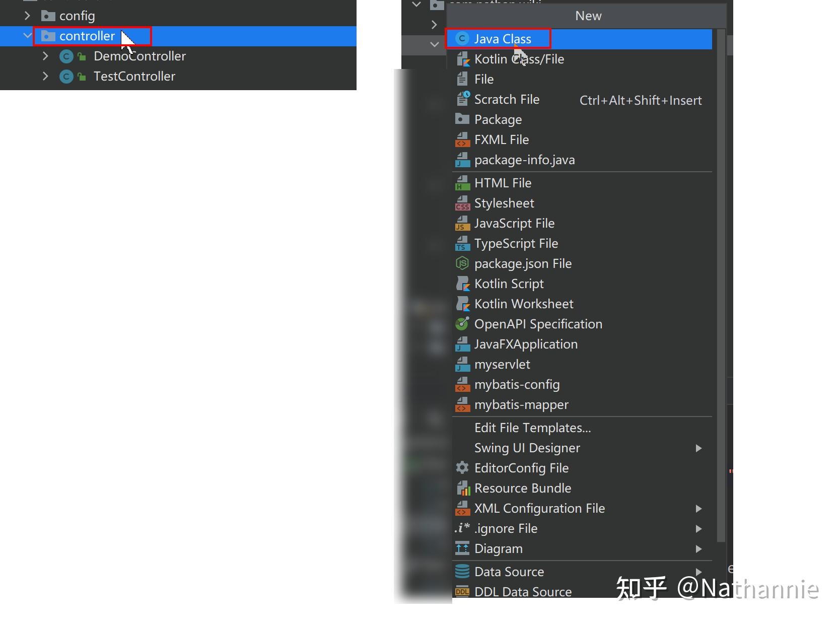The image size is (840, 623).
Task: Open the XML Configuration File submenu arrow
Action: click(x=698, y=509)
